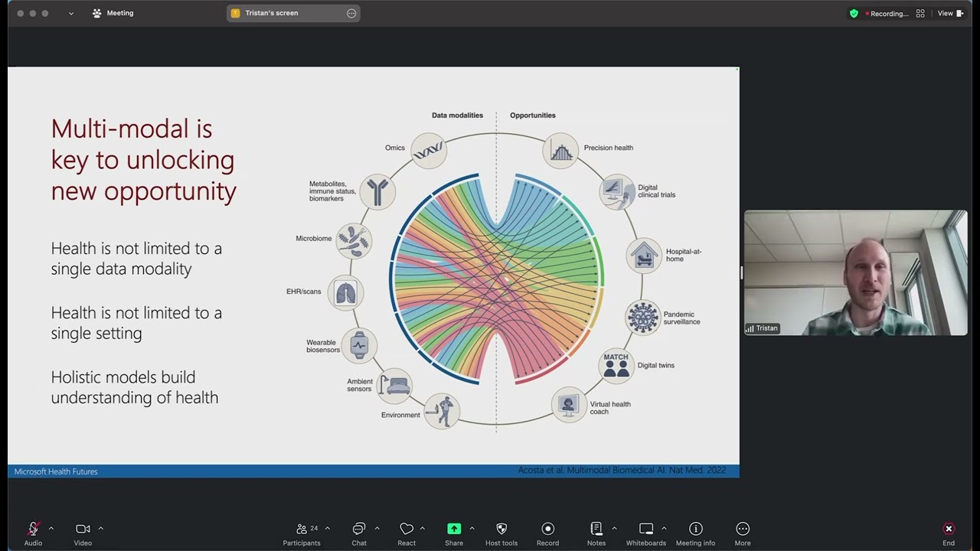
Task: Open the Notes tool
Action: coord(596,534)
